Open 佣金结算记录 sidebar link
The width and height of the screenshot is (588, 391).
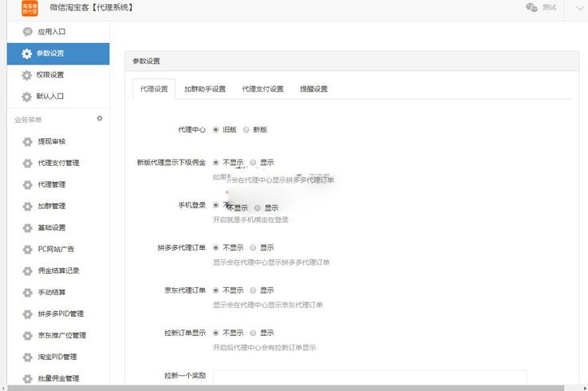click(58, 271)
